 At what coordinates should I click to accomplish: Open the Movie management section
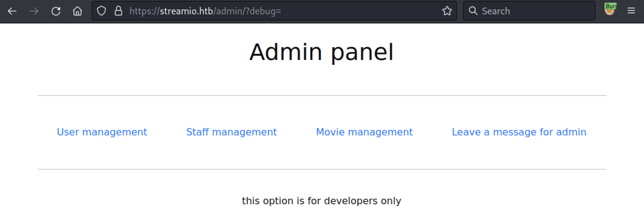point(364,132)
